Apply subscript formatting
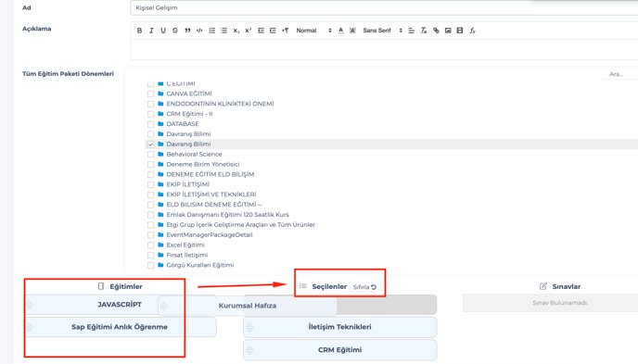The image size is (638, 364). coord(236,31)
